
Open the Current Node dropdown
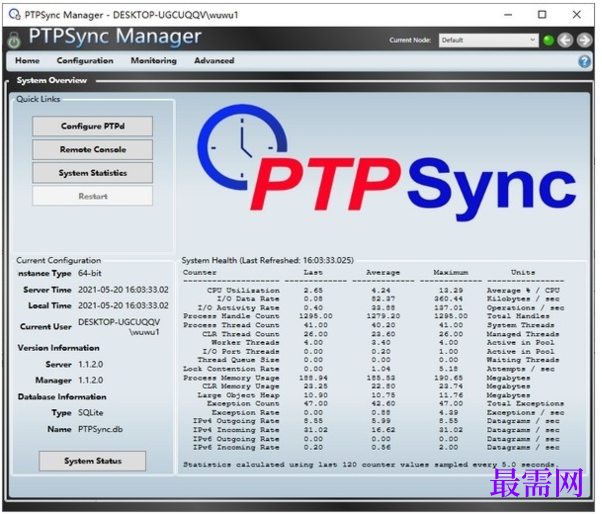(488, 40)
